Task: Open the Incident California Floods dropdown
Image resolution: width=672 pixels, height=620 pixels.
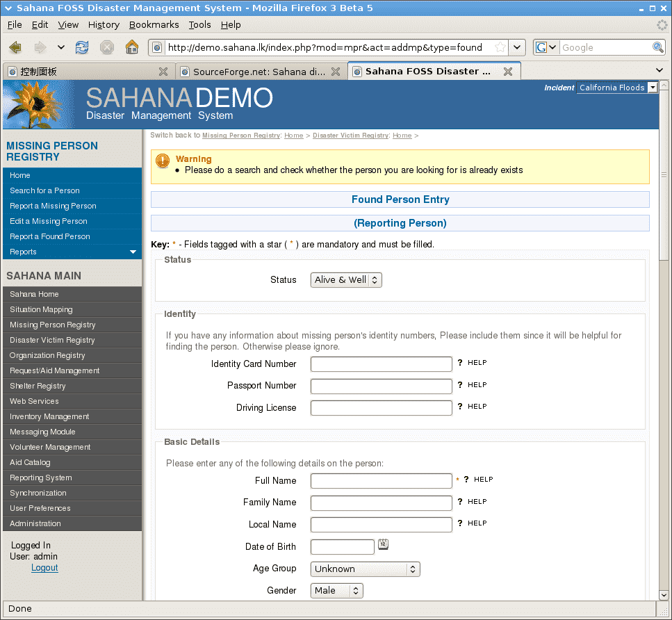Action: coord(616,88)
